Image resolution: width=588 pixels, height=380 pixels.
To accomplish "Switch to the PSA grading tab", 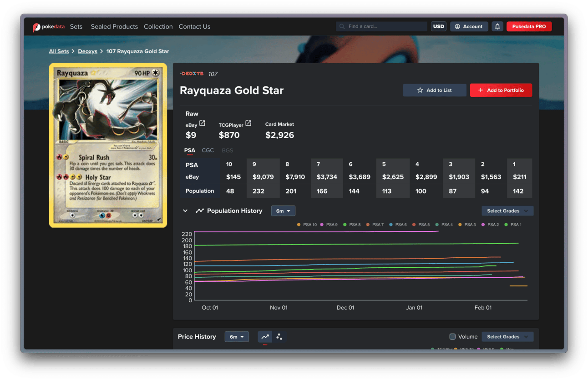I will coord(190,150).
